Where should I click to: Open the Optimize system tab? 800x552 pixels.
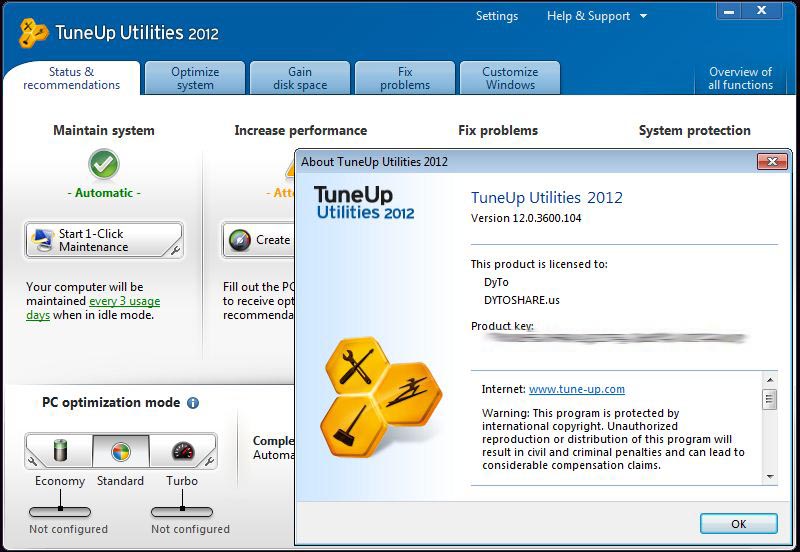pos(195,78)
